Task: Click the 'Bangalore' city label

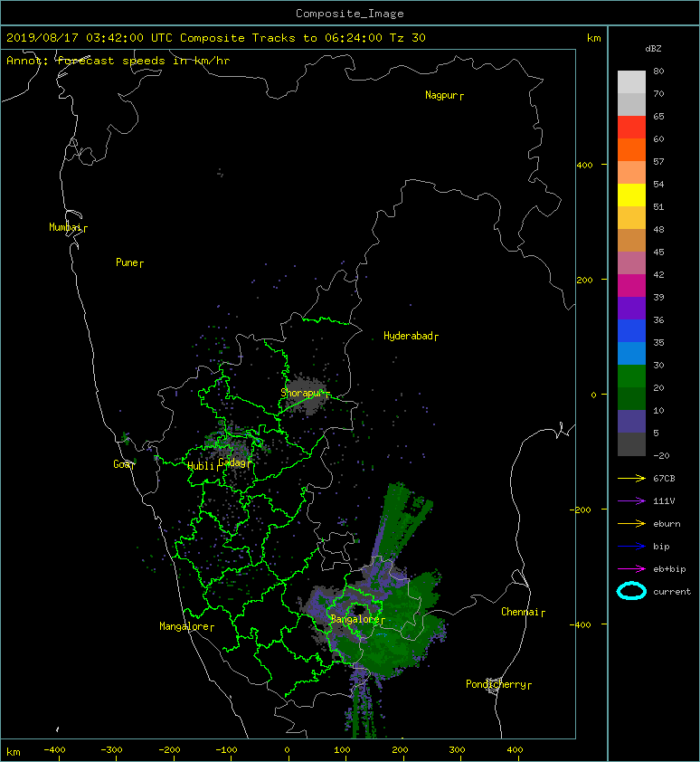Action: pyautogui.click(x=357, y=619)
